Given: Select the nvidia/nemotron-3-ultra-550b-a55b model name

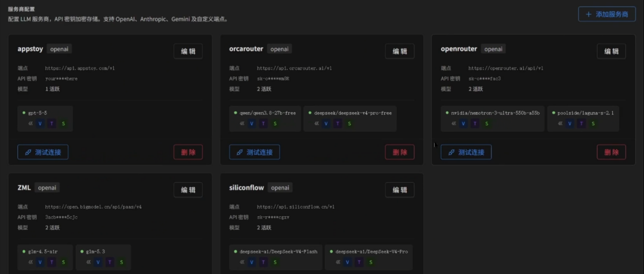Looking at the screenshot, I should (x=496, y=113).
